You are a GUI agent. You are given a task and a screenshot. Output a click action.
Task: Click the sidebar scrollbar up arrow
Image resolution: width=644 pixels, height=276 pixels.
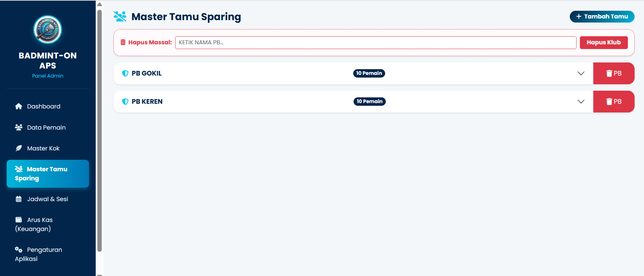click(99, 4)
